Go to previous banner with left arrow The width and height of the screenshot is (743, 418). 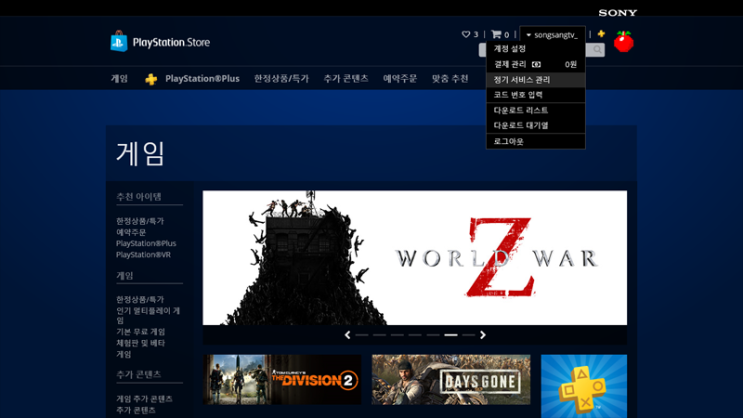tap(347, 335)
